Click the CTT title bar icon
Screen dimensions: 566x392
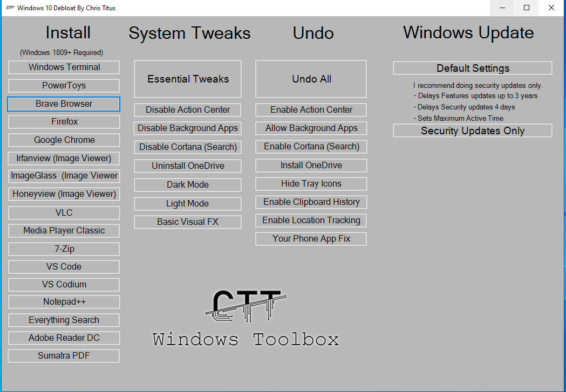pyautogui.click(x=10, y=8)
